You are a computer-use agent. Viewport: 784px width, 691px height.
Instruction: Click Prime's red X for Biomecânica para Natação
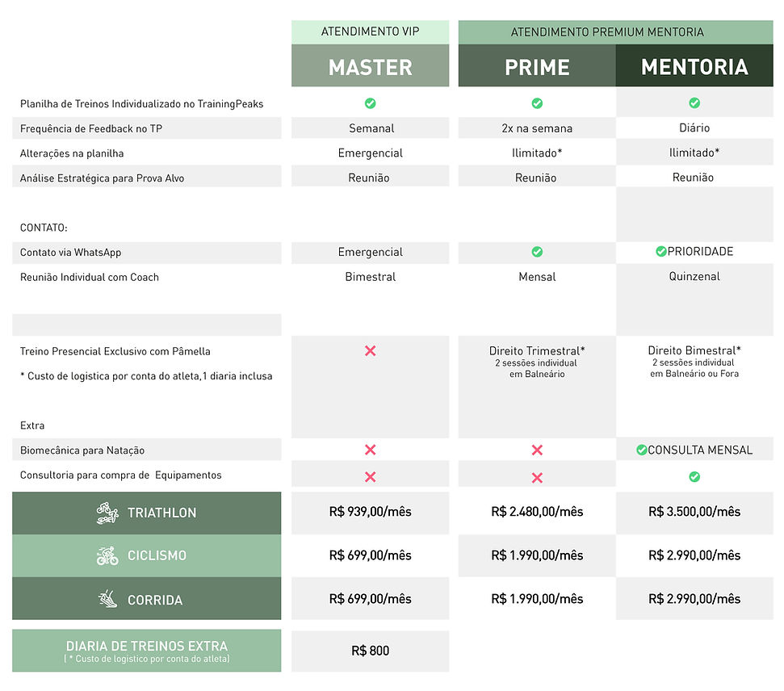[537, 450]
